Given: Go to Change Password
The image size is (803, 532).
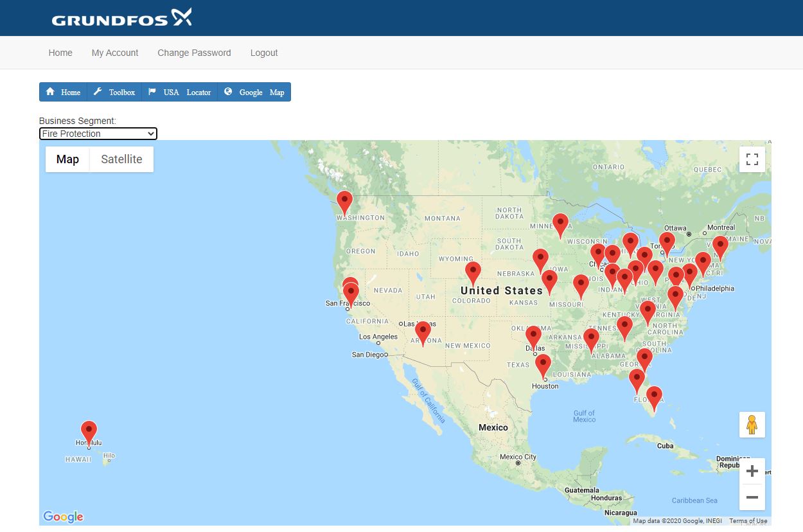Looking at the screenshot, I should (x=194, y=53).
